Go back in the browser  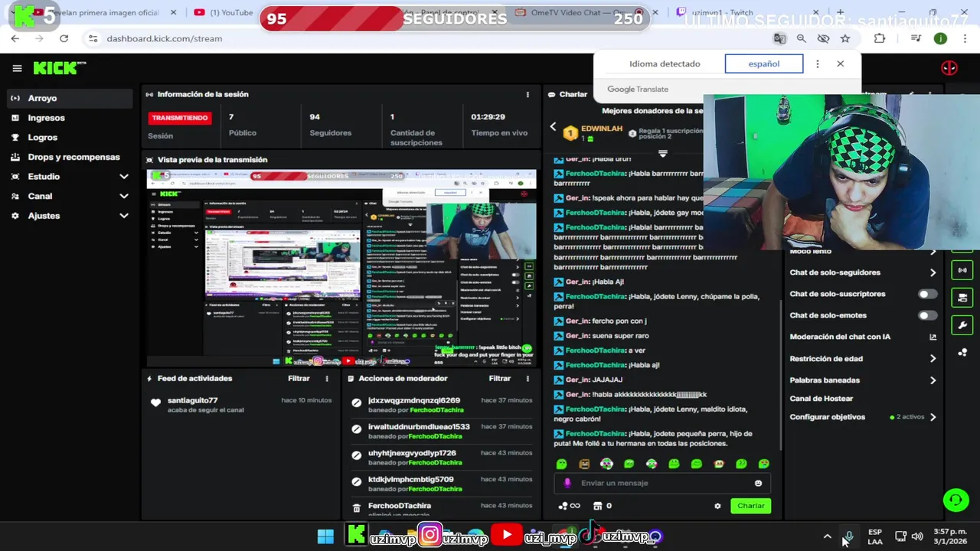coord(15,38)
